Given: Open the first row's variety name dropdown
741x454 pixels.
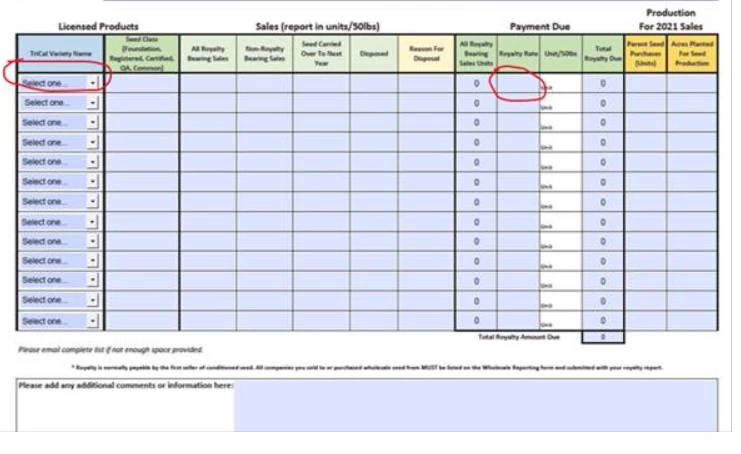Looking at the screenshot, I should pyautogui.click(x=60, y=83).
